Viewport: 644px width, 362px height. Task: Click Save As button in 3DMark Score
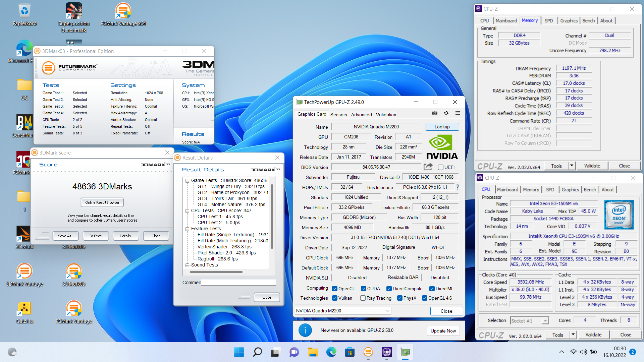[66, 236]
